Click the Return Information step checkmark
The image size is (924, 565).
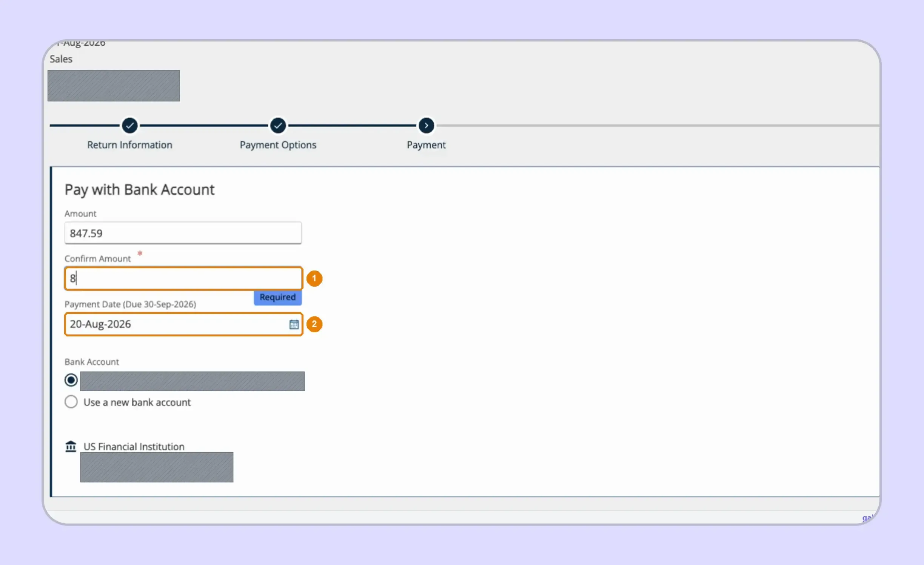point(129,126)
